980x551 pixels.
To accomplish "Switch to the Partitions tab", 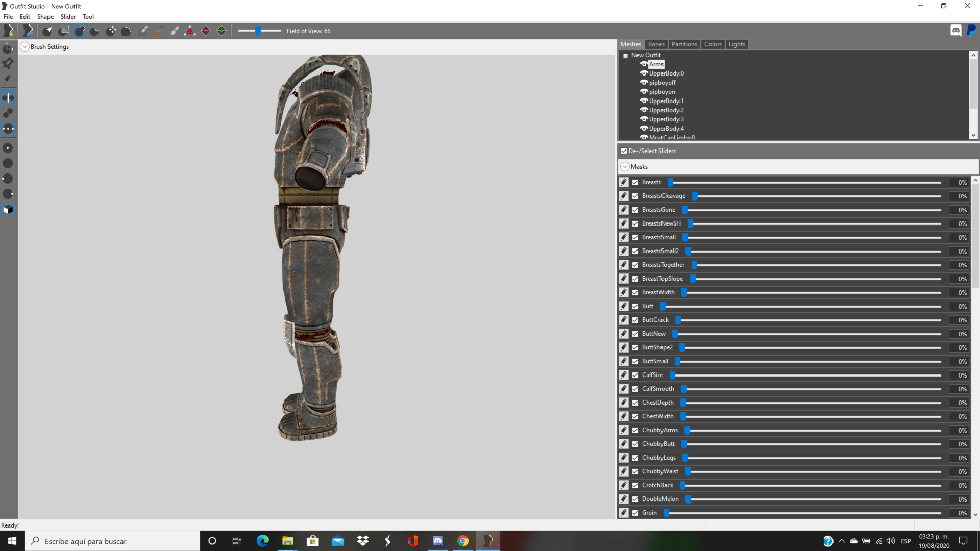I will (684, 44).
